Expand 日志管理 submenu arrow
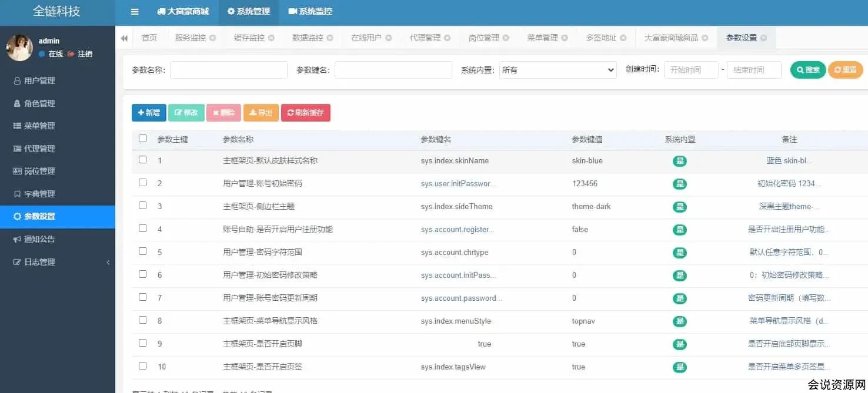 (x=108, y=262)
